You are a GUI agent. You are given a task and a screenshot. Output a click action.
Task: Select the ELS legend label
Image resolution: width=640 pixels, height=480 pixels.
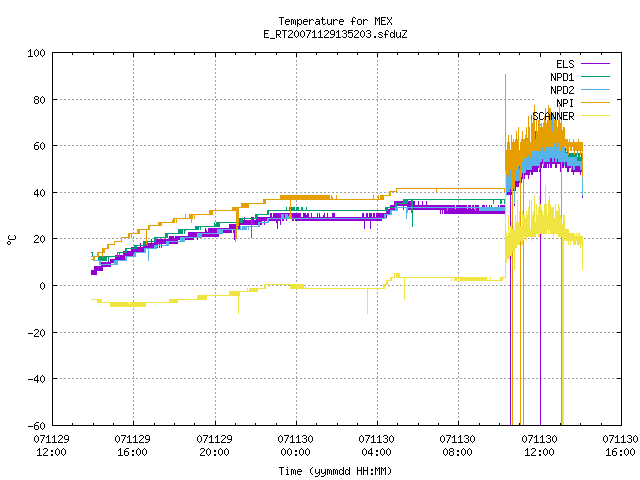point(565,64)
